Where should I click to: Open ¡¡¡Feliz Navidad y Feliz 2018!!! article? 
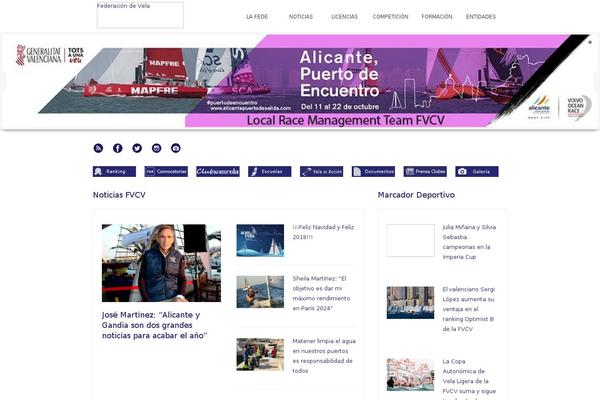[323, 232]
